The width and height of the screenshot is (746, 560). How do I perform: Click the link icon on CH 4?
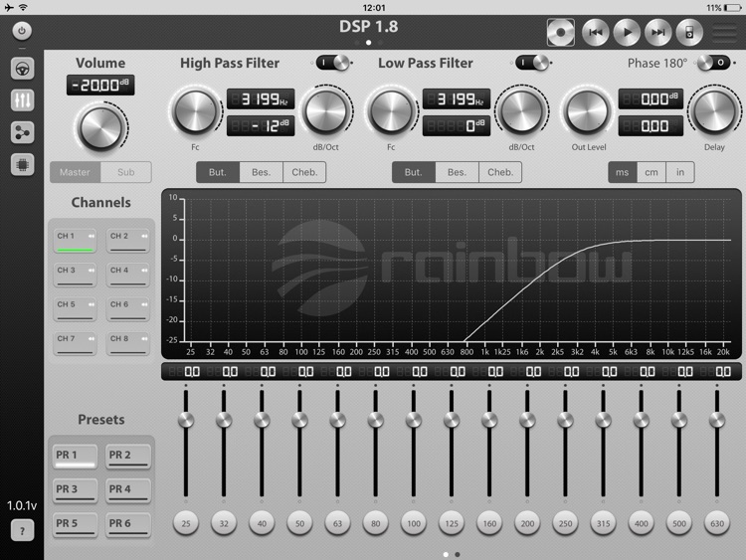(x=144, y=271)
